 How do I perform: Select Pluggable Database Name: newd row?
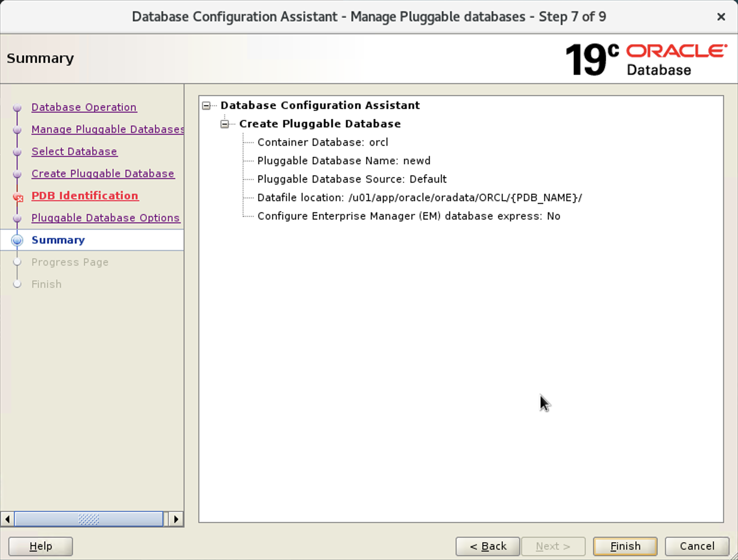tap(344, 161)
